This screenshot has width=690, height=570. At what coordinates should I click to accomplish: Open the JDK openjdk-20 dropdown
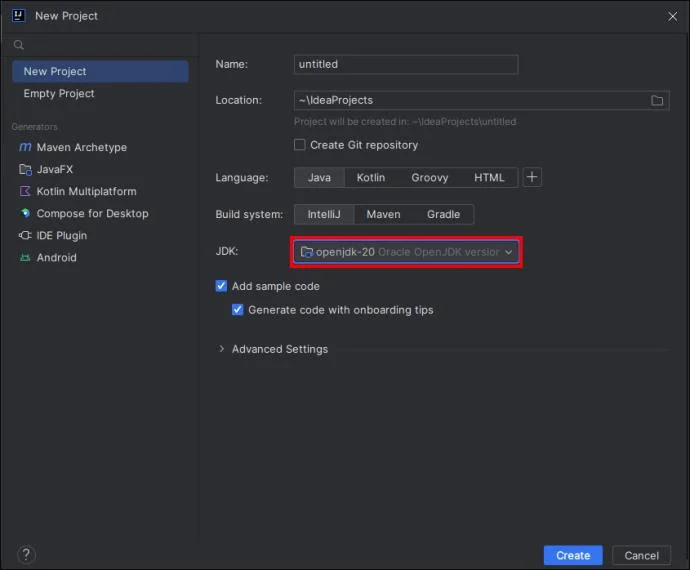click(406, 252)
